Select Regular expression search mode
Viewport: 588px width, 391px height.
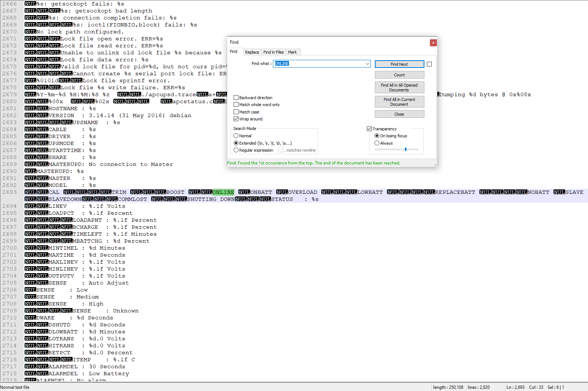[236, 150]
